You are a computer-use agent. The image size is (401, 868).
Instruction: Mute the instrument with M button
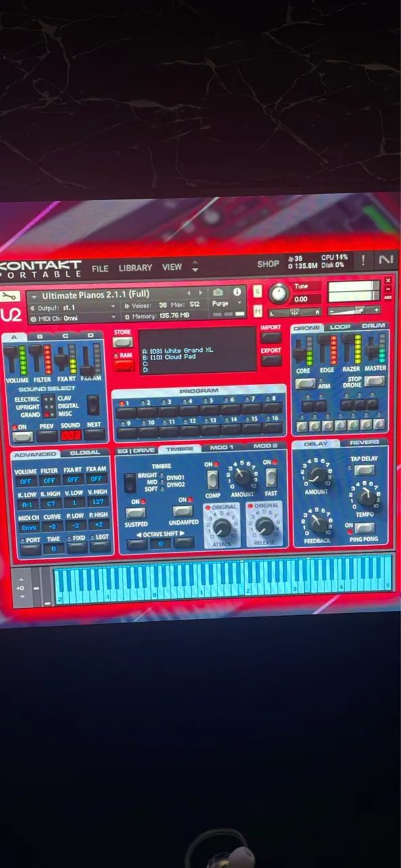(x=257, y=311)
